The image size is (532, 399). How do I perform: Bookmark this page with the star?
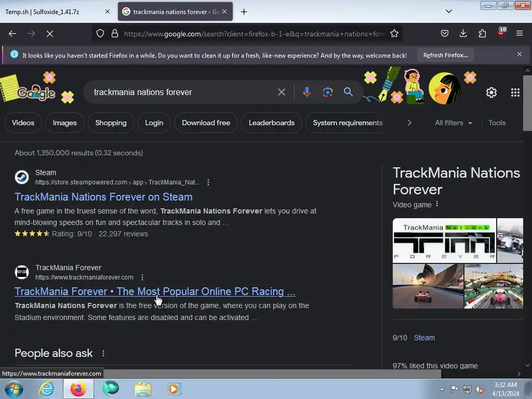click(394, 34)
